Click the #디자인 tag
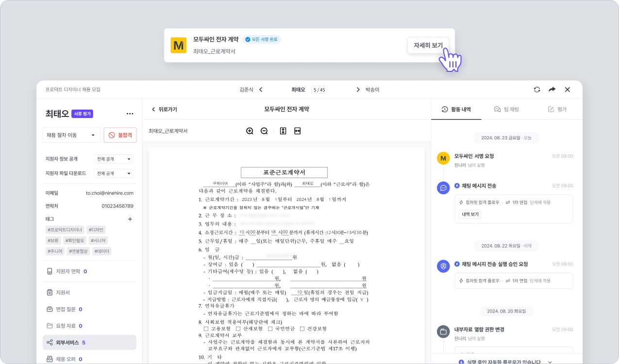The image size is (619, 364). click(96, 230)
